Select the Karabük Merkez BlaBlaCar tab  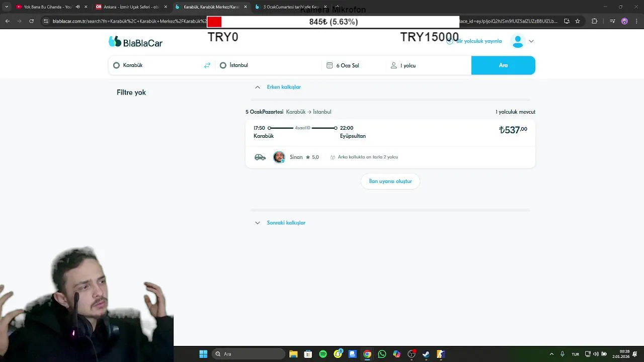pyautogui.click(x=211, y=7)
